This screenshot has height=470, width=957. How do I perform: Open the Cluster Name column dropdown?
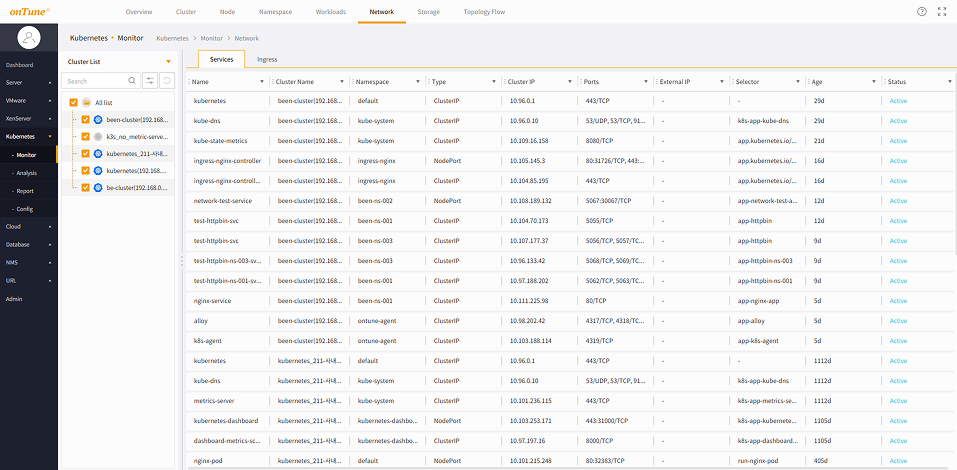point(342,81)
